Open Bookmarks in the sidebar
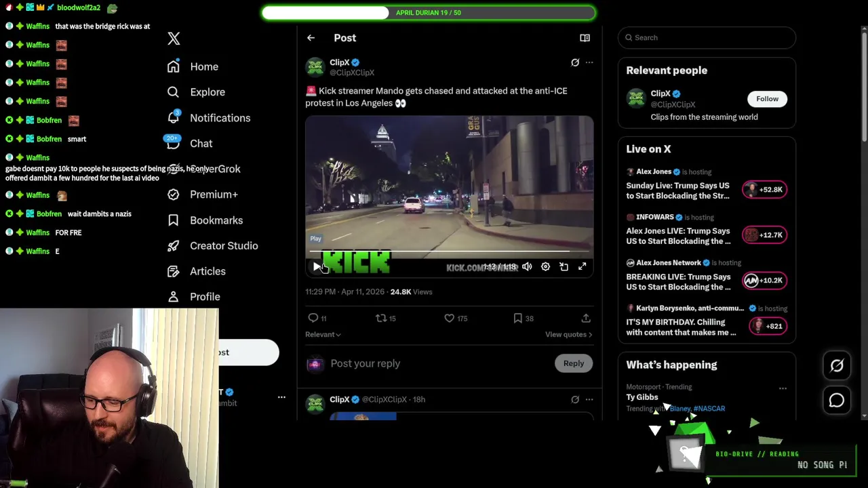Image resolution: width=868 pixels, height=488 pixels. click(205, 220)
